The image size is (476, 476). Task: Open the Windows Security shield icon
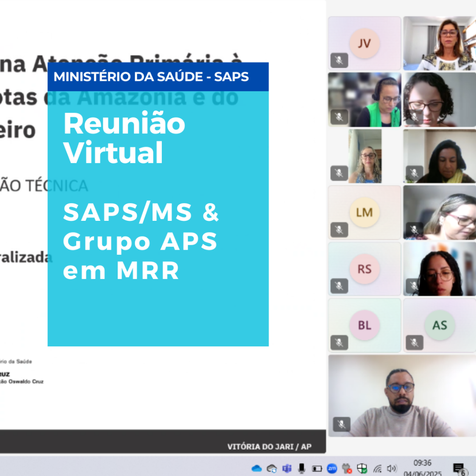pos(362,469)
